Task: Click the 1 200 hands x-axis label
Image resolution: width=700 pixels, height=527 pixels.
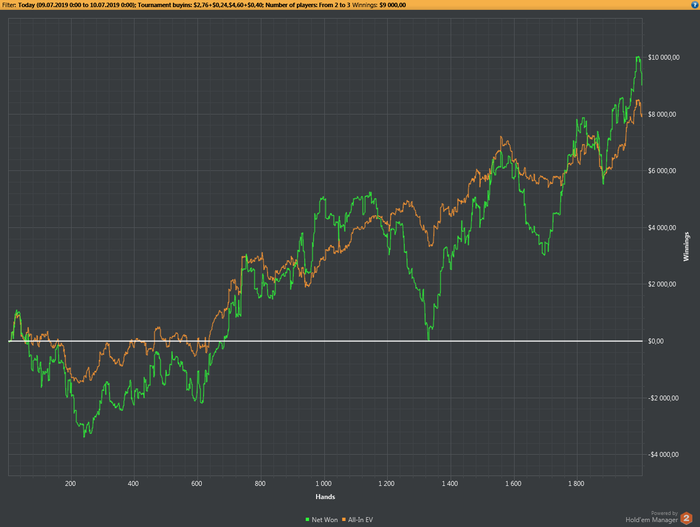Action: point(386,484)
